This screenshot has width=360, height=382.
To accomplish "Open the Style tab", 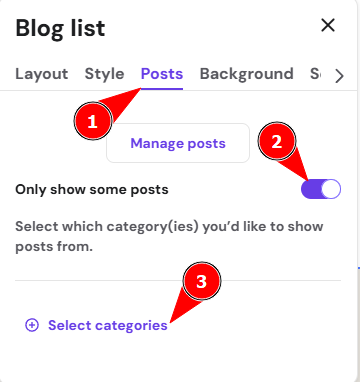I will tap(104, 74).
